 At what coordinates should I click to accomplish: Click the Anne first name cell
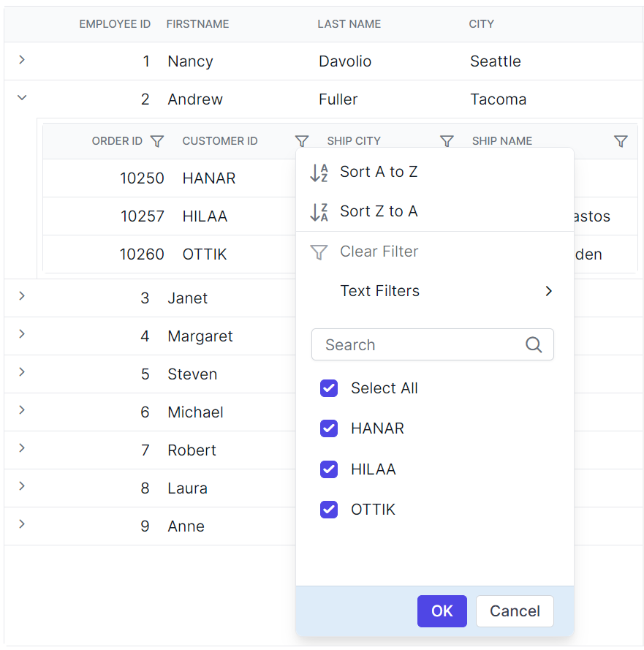pyautogui.click(x=186, y=526)
